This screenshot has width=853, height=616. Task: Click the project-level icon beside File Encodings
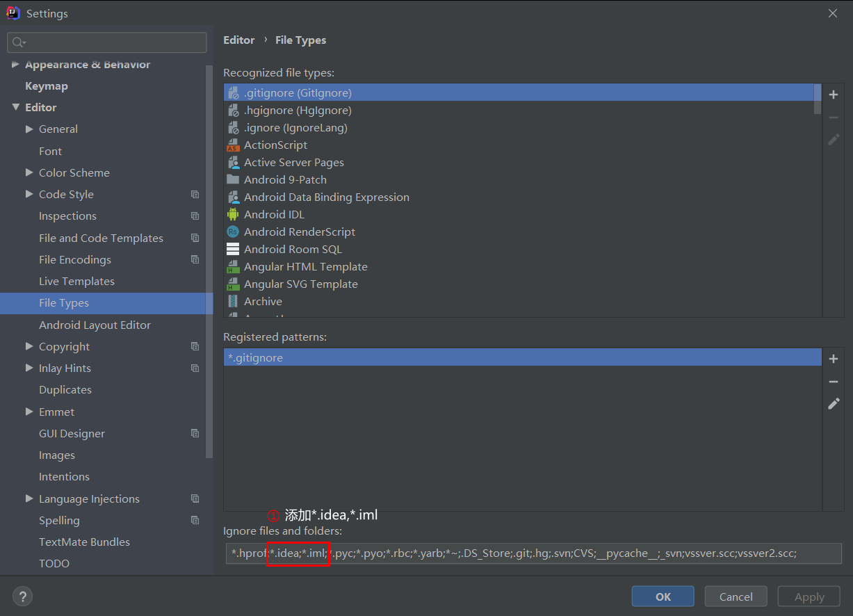click(x=195, y=259)
